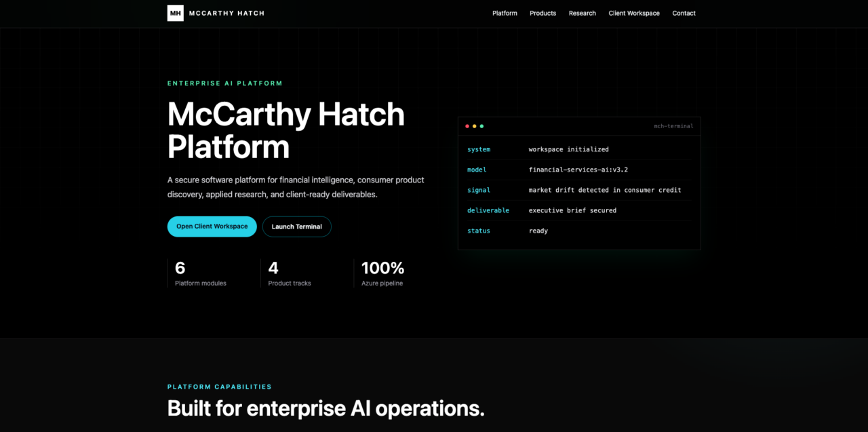Viewport: 868px width, 432px height.
Task: Click the '4' Product tracks stat
Action: [273, 268]
